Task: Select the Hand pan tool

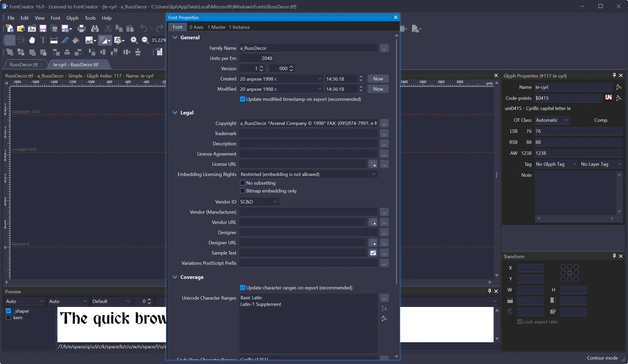Action: [x=32, y=40]
